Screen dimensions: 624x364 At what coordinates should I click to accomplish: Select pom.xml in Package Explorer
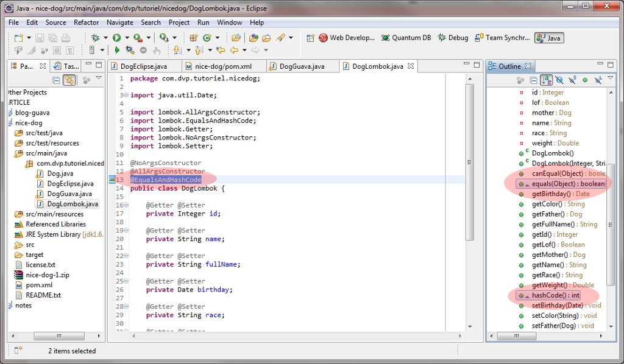(x=38, y=285)
